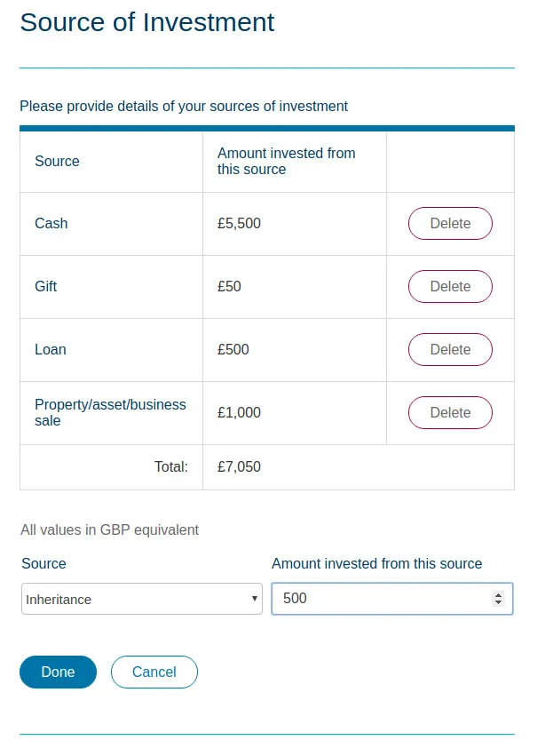Click the Source of Investment heading
This screenshot has width=537, height=756.
pyautogui.click(x=147, y=22)
